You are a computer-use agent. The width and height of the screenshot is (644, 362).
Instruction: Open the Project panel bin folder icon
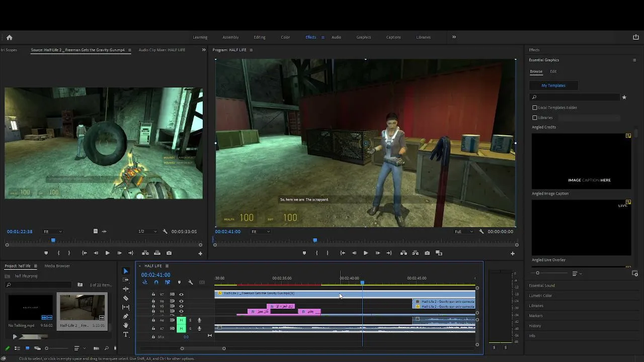point(80,285)
